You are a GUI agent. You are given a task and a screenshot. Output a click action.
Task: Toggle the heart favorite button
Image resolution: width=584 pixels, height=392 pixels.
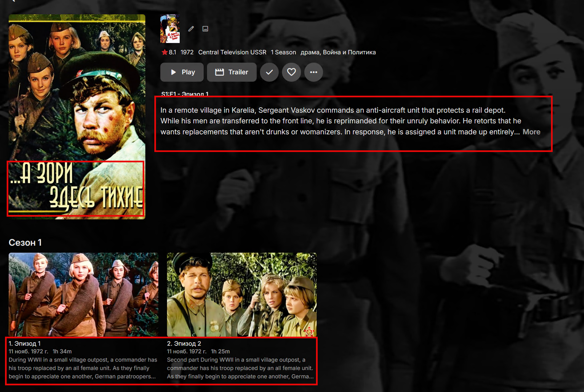click(291, 72)
